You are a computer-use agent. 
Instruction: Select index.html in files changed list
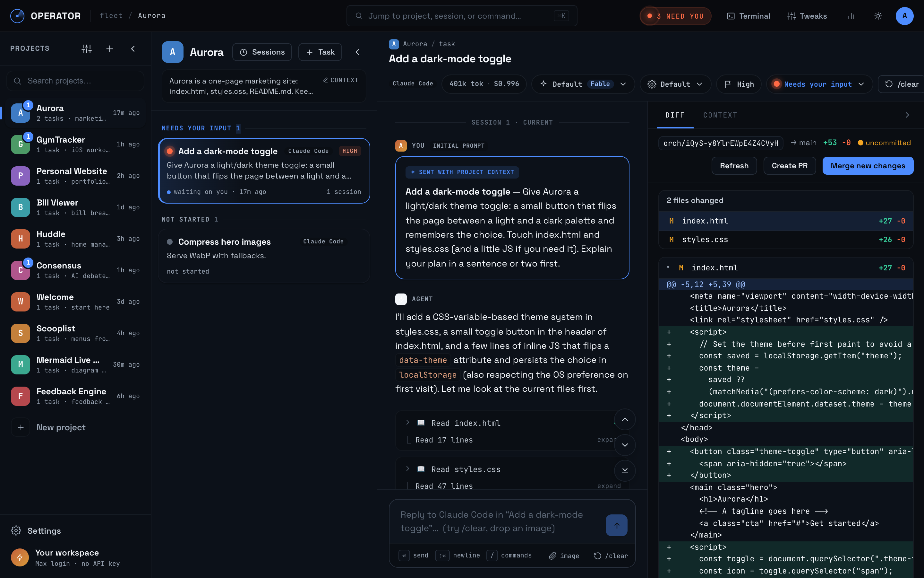786,221
